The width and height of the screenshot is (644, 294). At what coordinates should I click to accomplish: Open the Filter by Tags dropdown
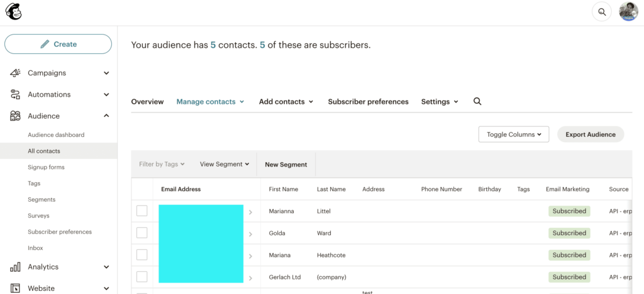[x=162, y=164]
